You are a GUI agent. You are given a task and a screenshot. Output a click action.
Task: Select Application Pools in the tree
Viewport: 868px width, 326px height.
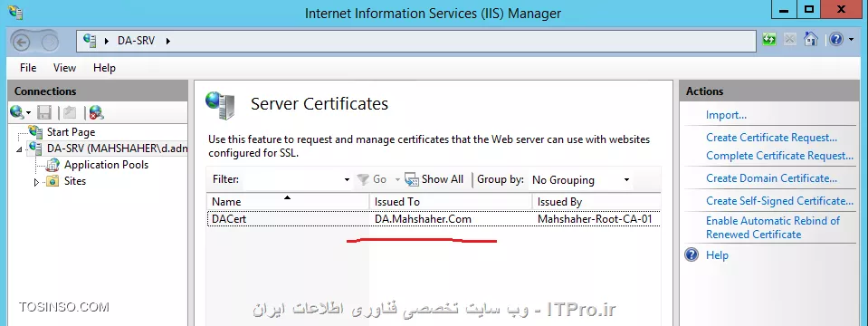(x=106, y=165)
